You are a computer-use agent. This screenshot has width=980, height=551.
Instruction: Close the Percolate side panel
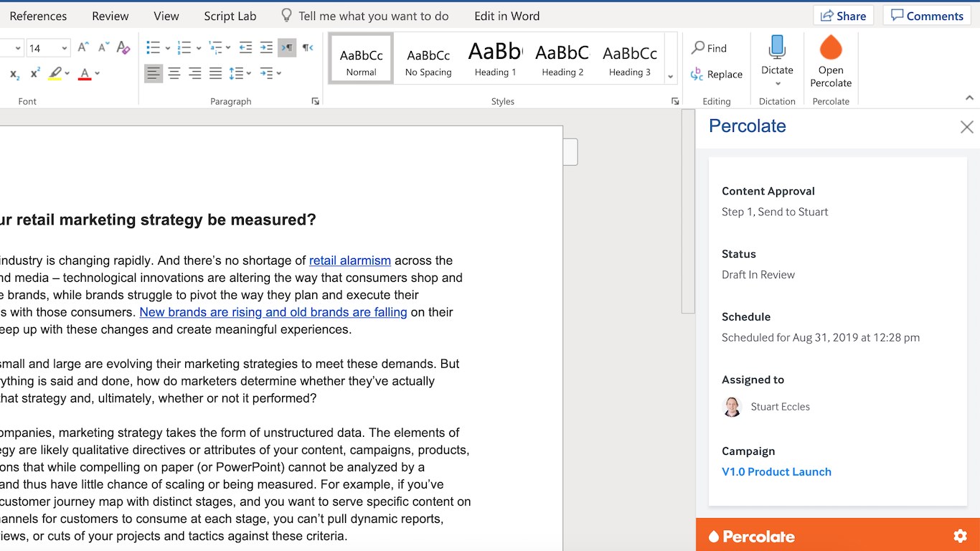(967, 127)
